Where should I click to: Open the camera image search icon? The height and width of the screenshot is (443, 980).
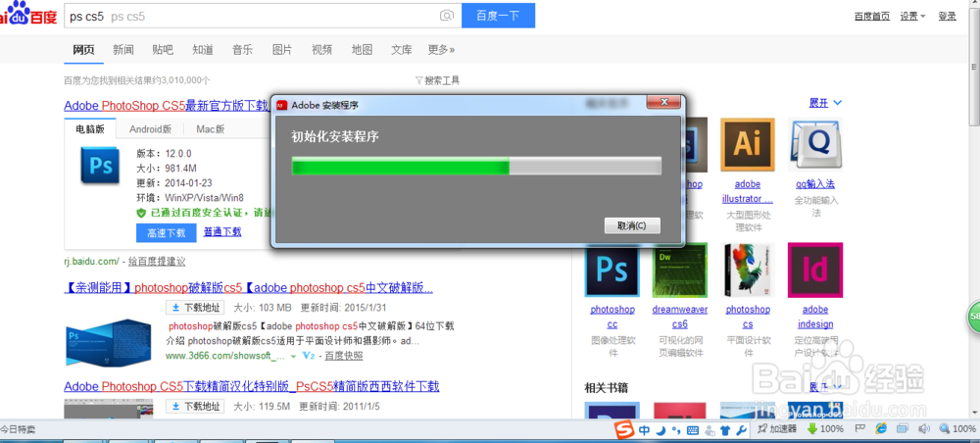446,16
